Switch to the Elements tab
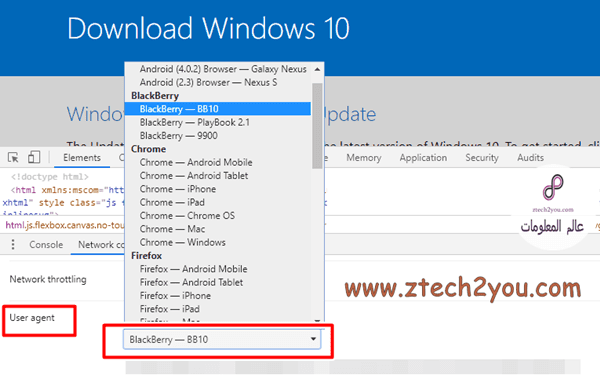This screenshot has height=378, width=600. tap(82, 158)
